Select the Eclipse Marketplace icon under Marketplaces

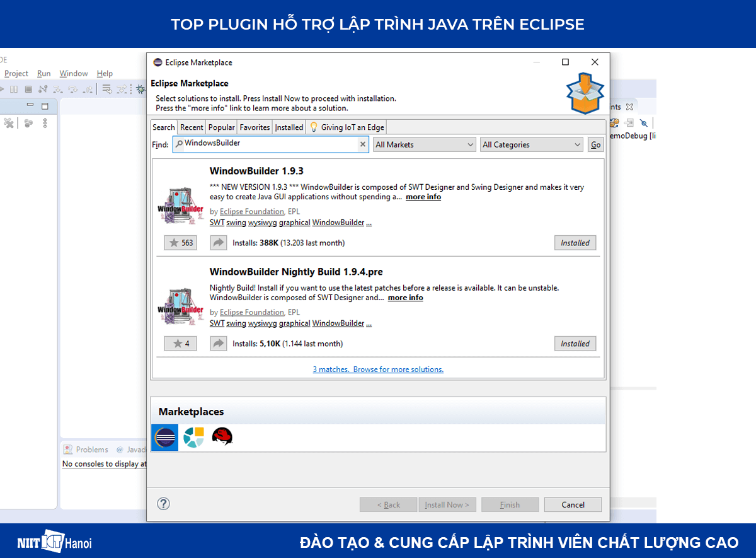tap(164, 438)
